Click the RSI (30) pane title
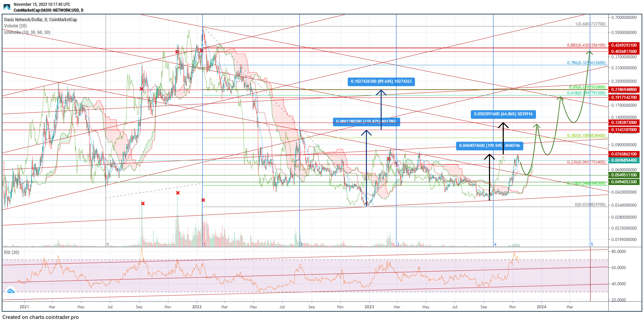Viewport: 644px width, 322px height. [x=12, y=252]
